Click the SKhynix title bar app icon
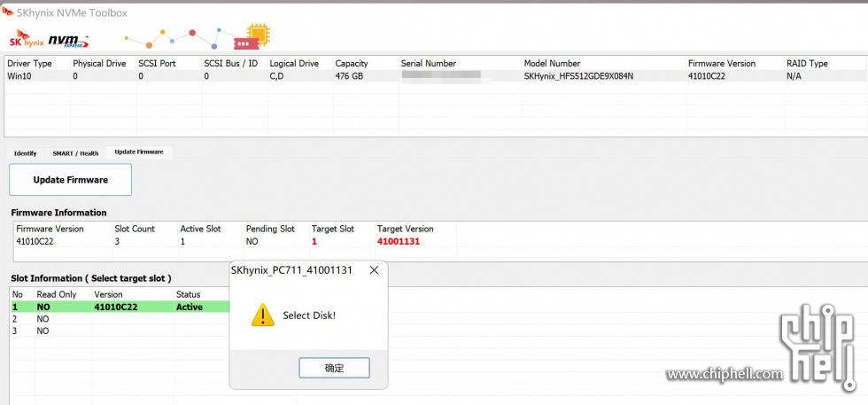Image resolution: width=868 pixels, height=405 pixels. pyautogui.click(x=8, y=12)
